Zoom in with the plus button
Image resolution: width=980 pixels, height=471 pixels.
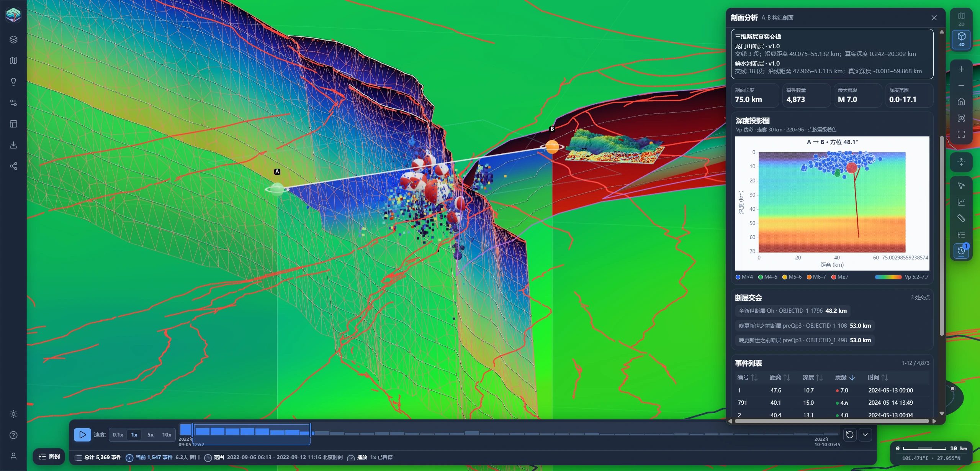(961, 69)
